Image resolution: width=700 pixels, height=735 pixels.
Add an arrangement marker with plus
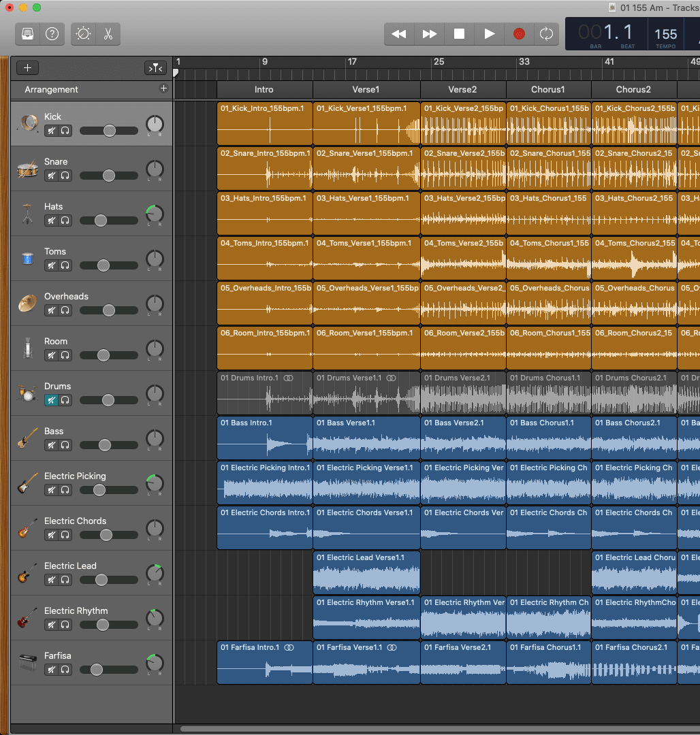163,88
